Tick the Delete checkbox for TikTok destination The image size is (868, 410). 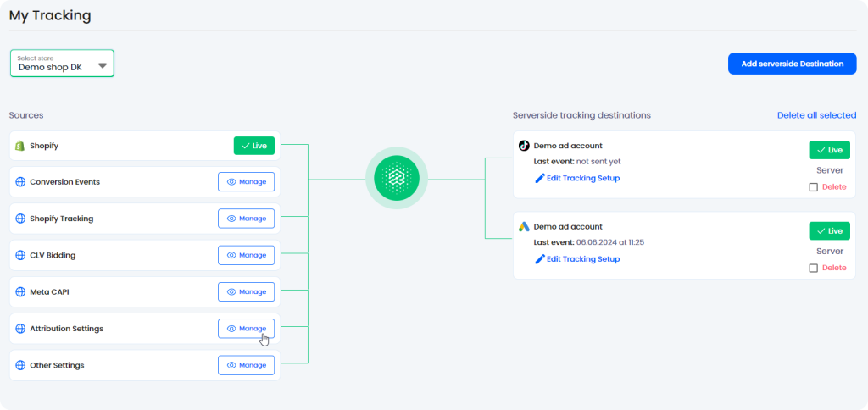click(813, 187)
